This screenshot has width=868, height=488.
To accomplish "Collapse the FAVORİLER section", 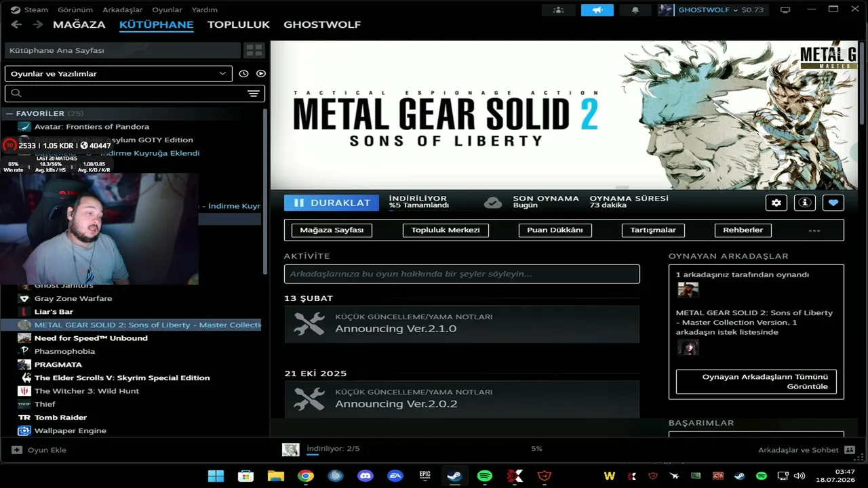I will pyautogui.click(x=9, y=114).
